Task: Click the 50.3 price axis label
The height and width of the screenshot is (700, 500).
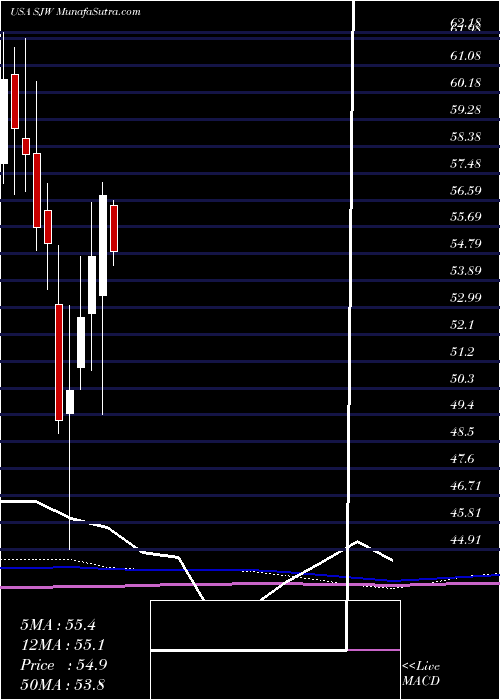Action: point(461,378)
